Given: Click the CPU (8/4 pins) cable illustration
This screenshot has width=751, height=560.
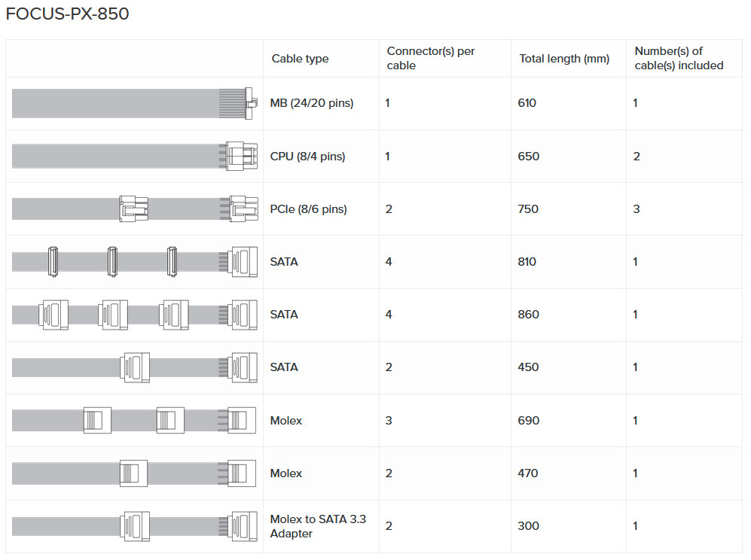Looking at the screenshot, I should tap(135, 156).
